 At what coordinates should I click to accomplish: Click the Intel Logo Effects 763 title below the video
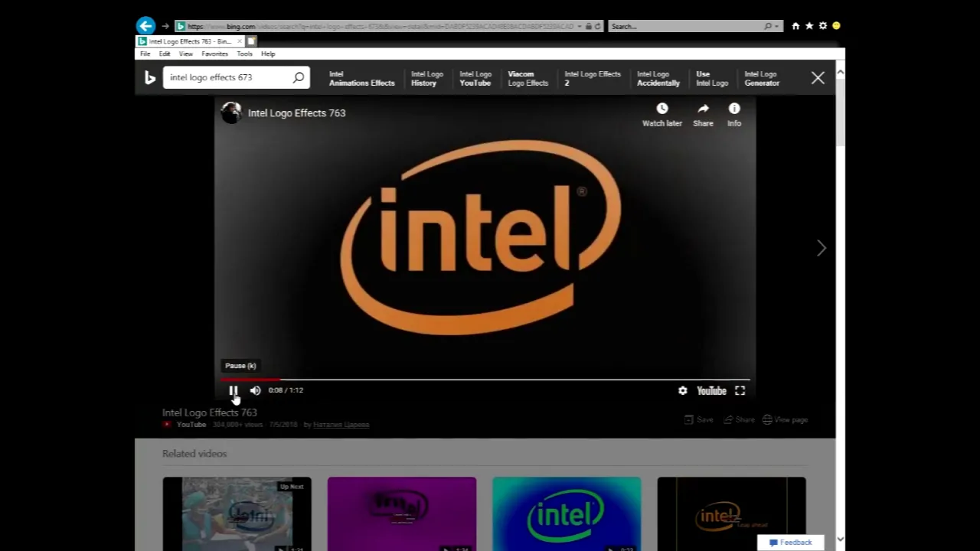coord(209,412)
